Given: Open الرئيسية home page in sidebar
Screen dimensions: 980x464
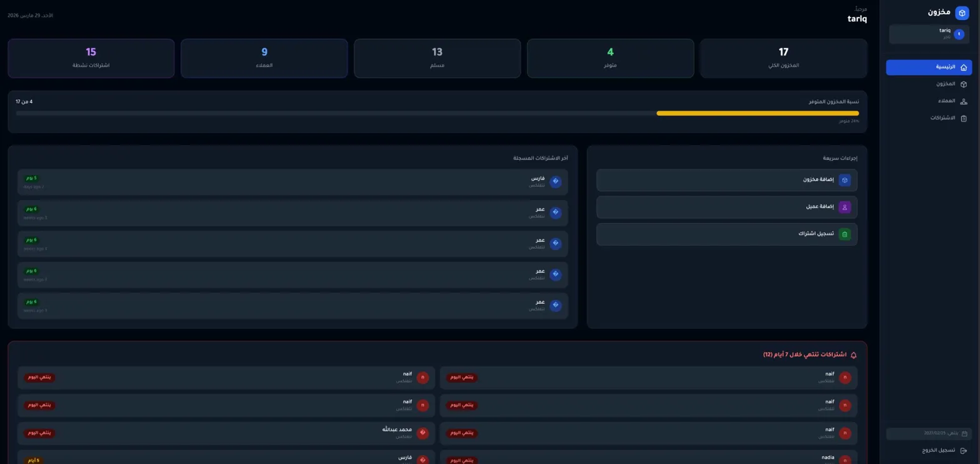Looking at the screenshot, I should point(929,68).
